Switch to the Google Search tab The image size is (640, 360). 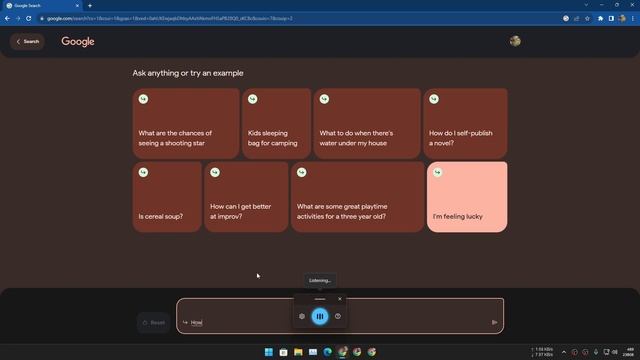point(42,6)
